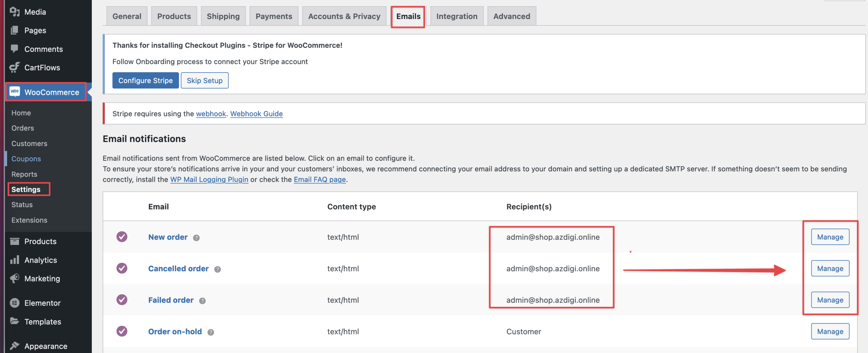Open Coupons in WooCommerce submenu
Screen dimensions: 868x353
[x=26, y=159]
